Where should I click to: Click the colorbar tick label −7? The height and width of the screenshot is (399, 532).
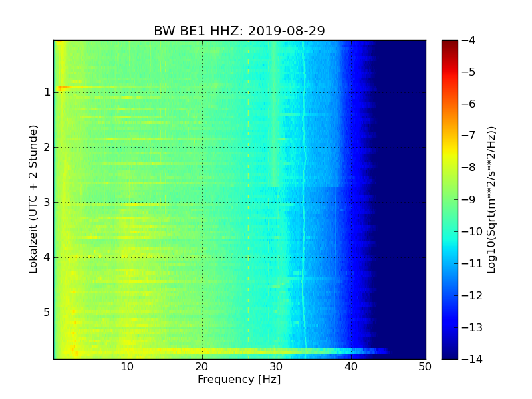[469, 136]
